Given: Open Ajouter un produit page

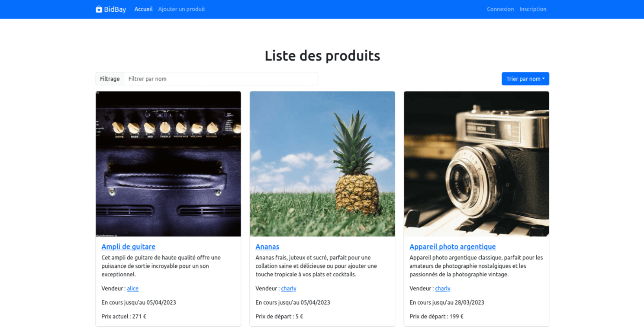Looking at the screenshot, I should (x=182, y=9).
